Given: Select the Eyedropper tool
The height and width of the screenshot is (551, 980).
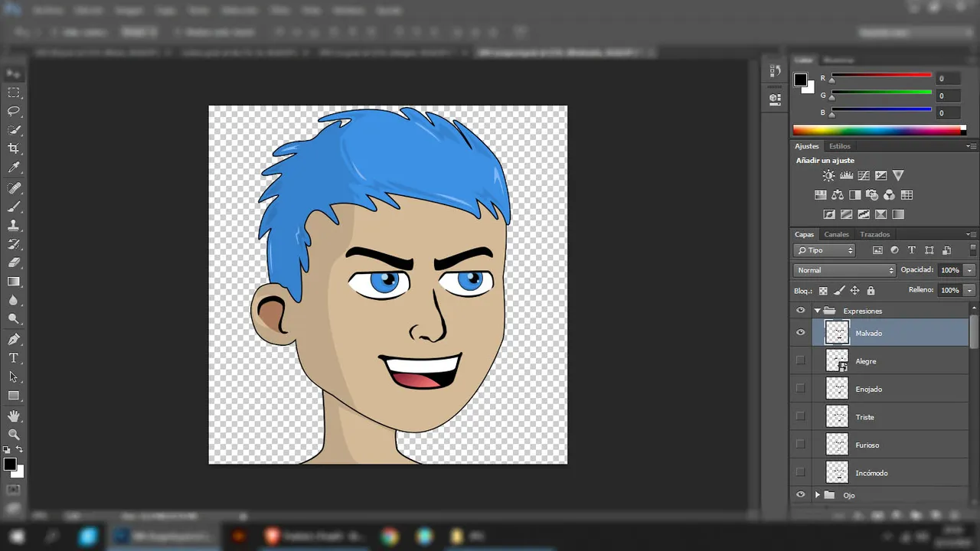Looking at the screenshot, I should pos(14,168).
